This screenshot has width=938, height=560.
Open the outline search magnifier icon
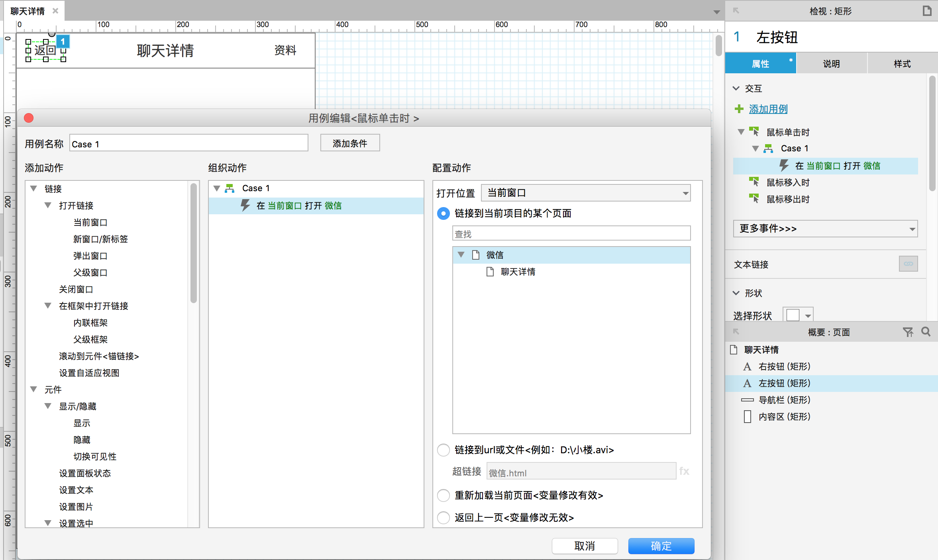point(926,332)
